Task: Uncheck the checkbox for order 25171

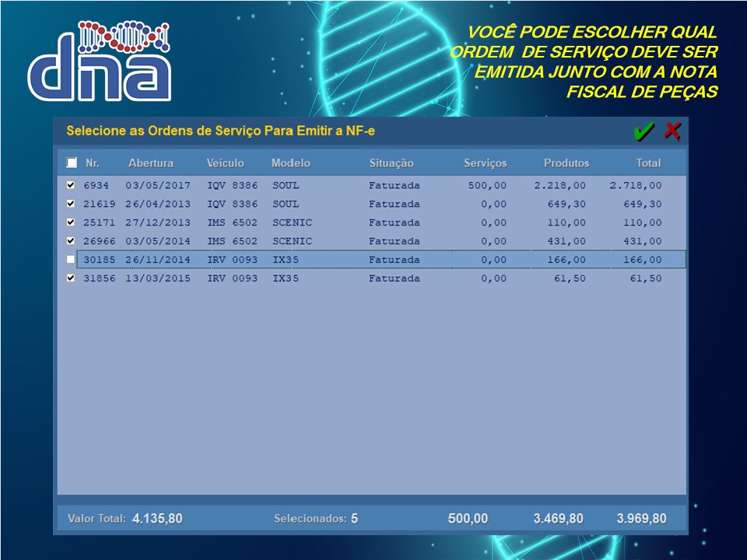Action: point(71,222)
